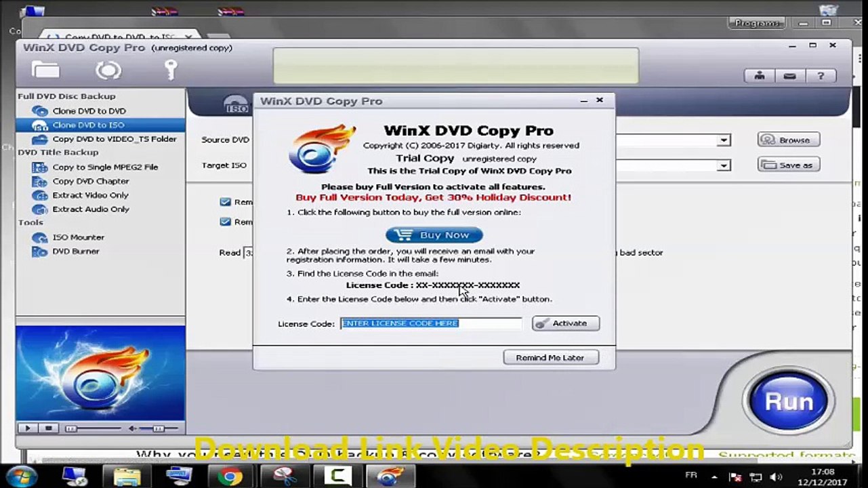Screen dimensions: 868x488
Task: Open the Windows Start menu
Action: click(x=22, y=476)
